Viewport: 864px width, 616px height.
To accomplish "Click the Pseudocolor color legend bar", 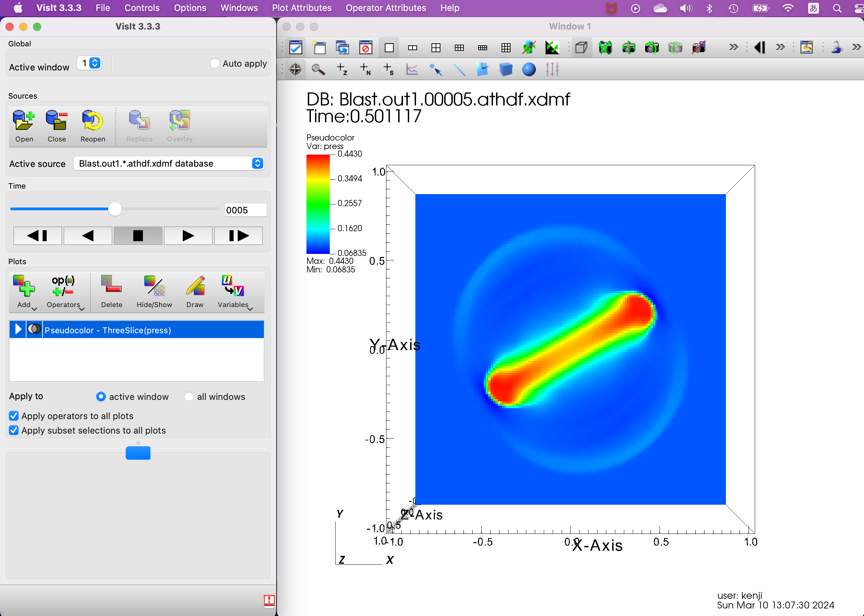I will coord(318,204).
